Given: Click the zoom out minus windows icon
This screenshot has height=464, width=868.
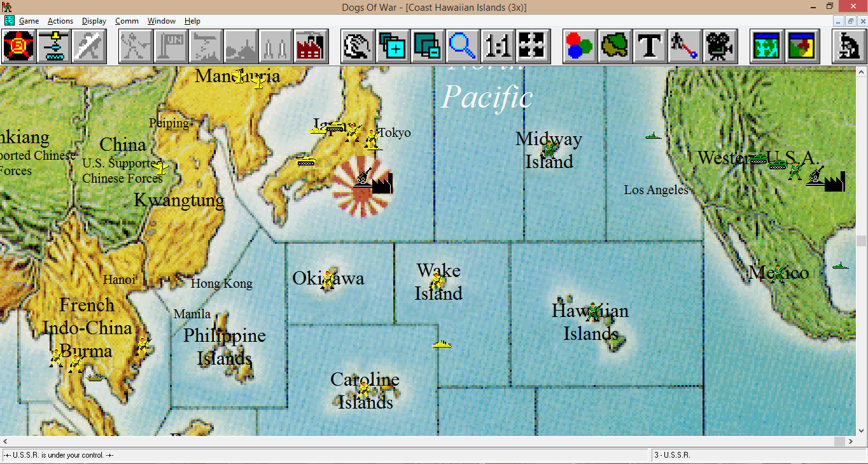Looking at the screenshot, I should click(428, 46).
